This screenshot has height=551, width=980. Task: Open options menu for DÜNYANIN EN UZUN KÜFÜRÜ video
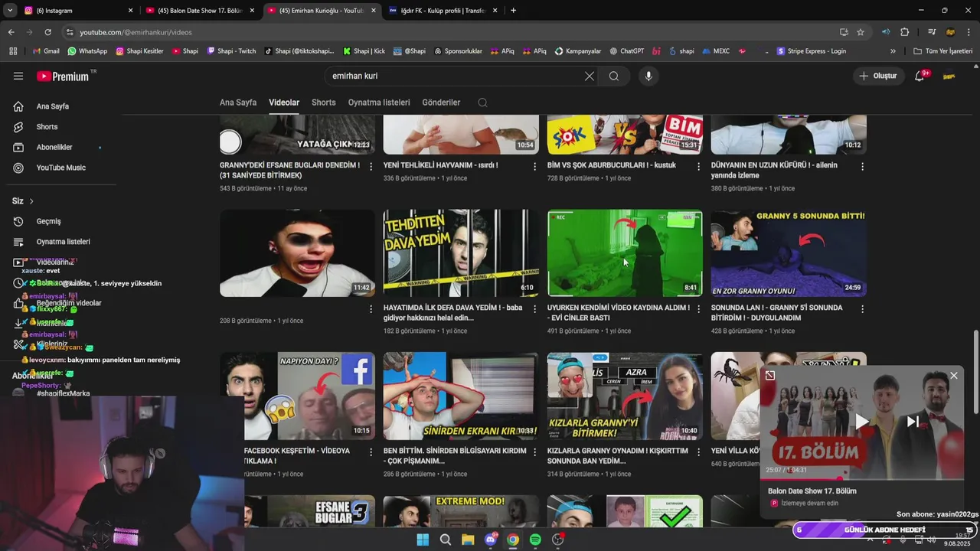(x=862, y=166)
